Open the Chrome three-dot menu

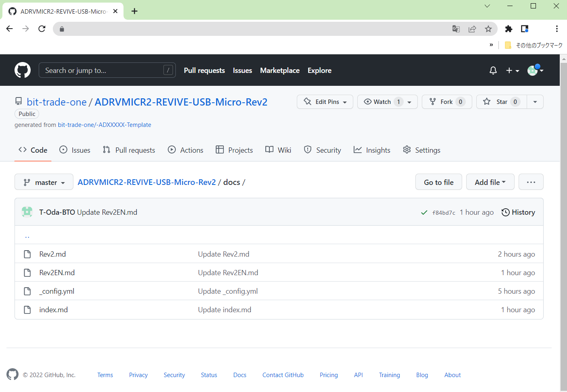coord(557,29)
